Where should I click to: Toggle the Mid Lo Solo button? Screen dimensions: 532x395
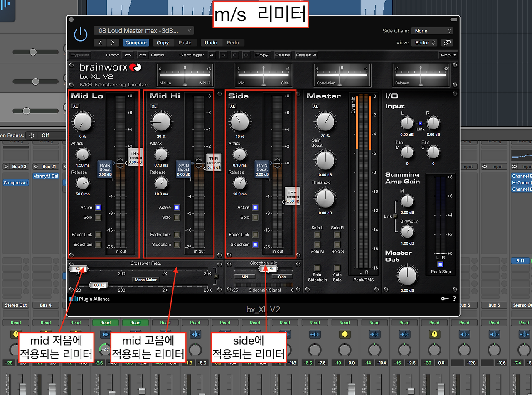click(x=98, y=217)
